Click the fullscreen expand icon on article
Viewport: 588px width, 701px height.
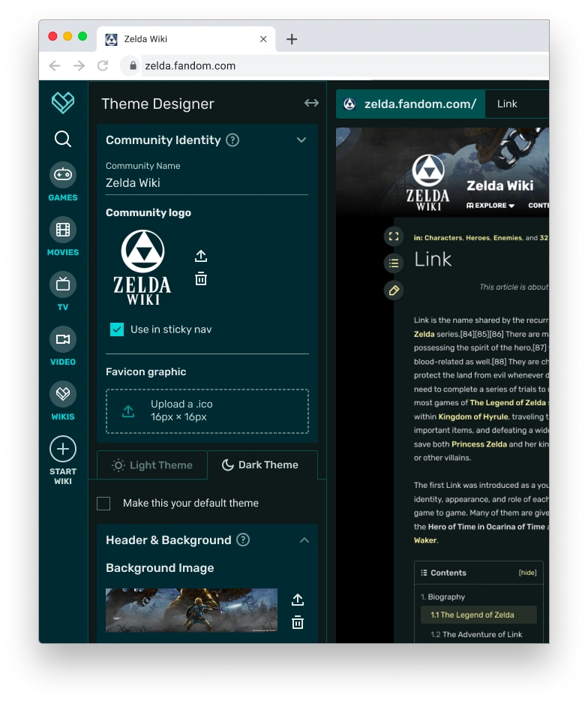(394, 236)
